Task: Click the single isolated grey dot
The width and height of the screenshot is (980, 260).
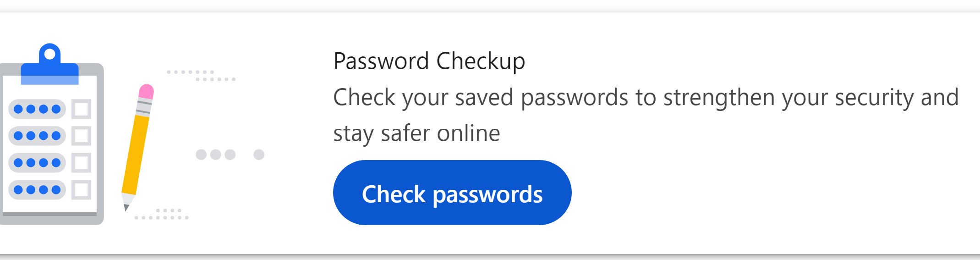Action: [259, 155]
